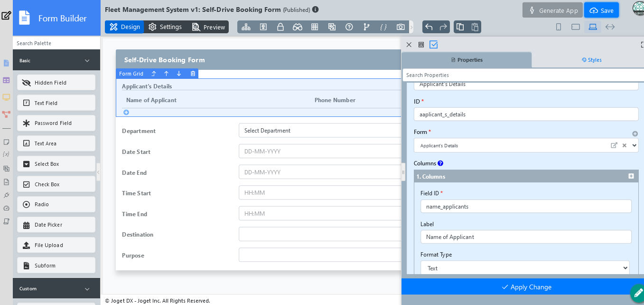Open the permission lock icon
This screenshot has height=305, width=644.
pyautogui.click(x=280, y=27)
